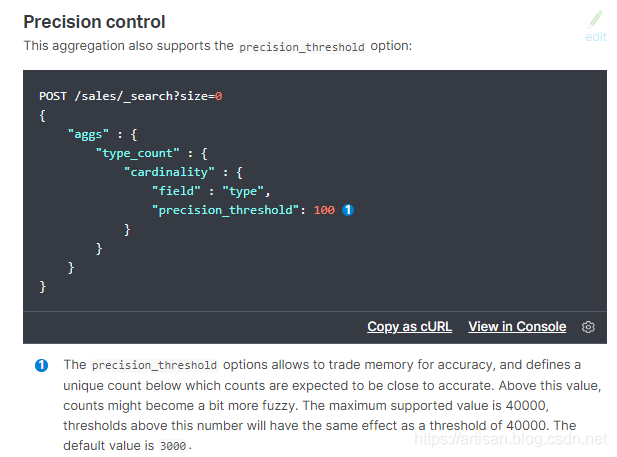Click the callout 1 marker in code

click(348, 210)
